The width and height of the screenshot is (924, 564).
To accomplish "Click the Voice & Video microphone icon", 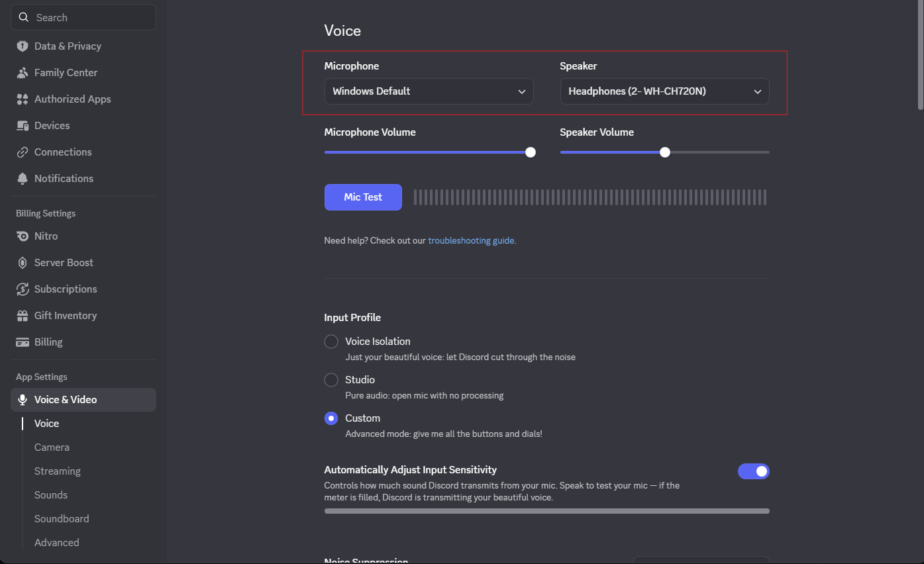I will pyautogui.click(x=23, y=400).
